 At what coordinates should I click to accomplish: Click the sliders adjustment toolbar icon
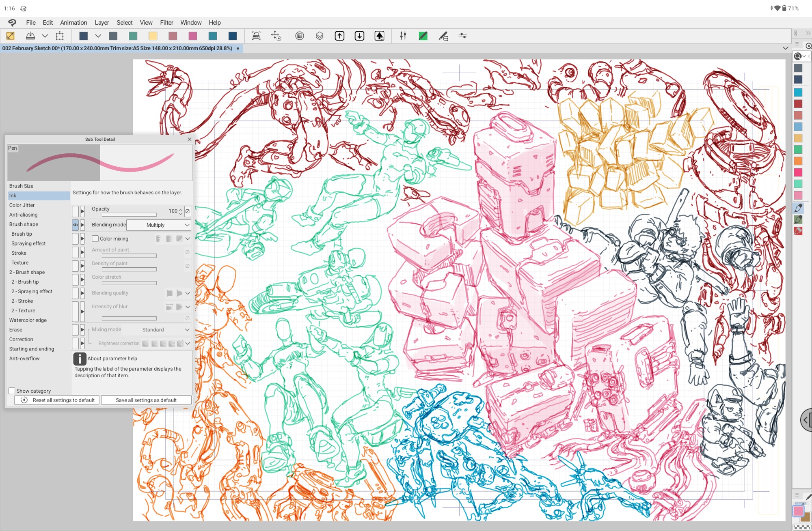(462, 36)
